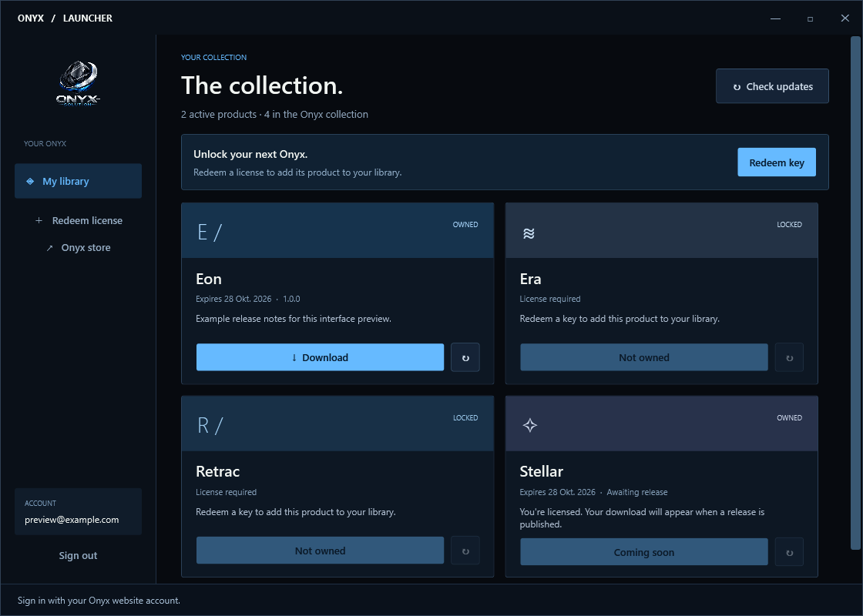Screen dimensions: 863x616
Task: Click the plus icon beside Redeem license
Action: pyautogui.click(x=39, y=220)
